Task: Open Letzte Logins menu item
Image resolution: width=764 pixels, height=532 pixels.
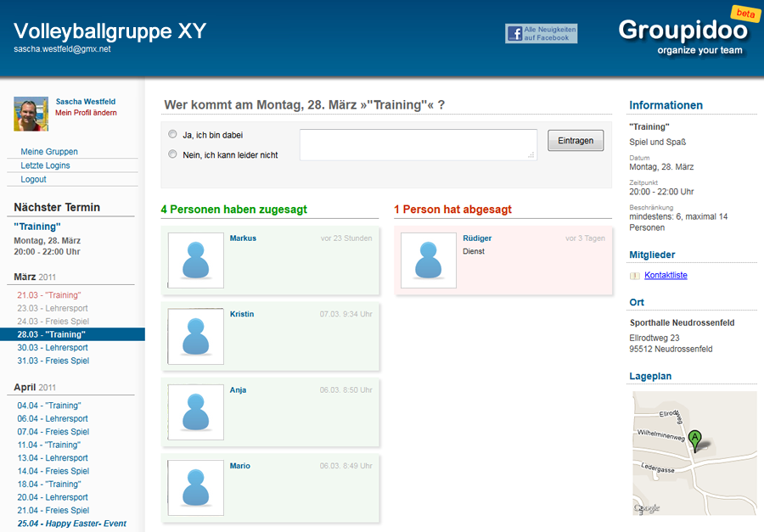Action: [45, 165]
